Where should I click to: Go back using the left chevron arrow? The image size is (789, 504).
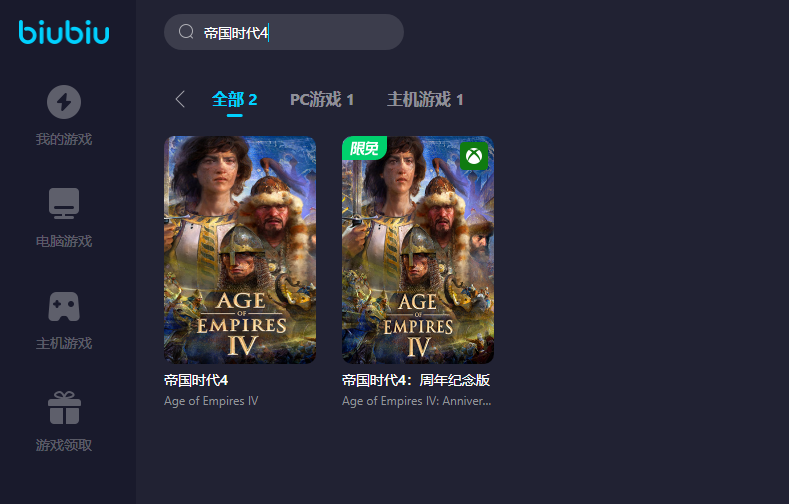[180, 99]
